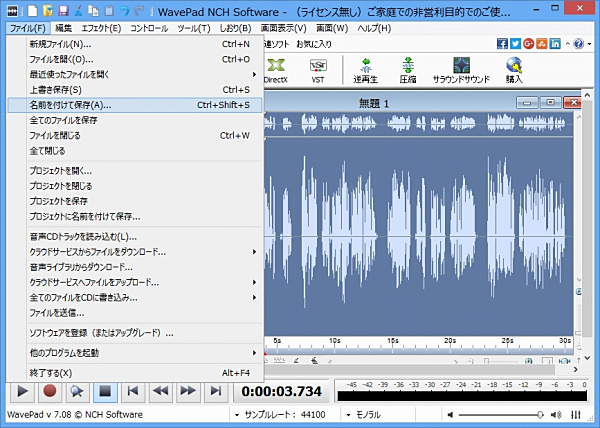Click the 購入 purchase icon
Screen dimensions: 600x428
514,71
